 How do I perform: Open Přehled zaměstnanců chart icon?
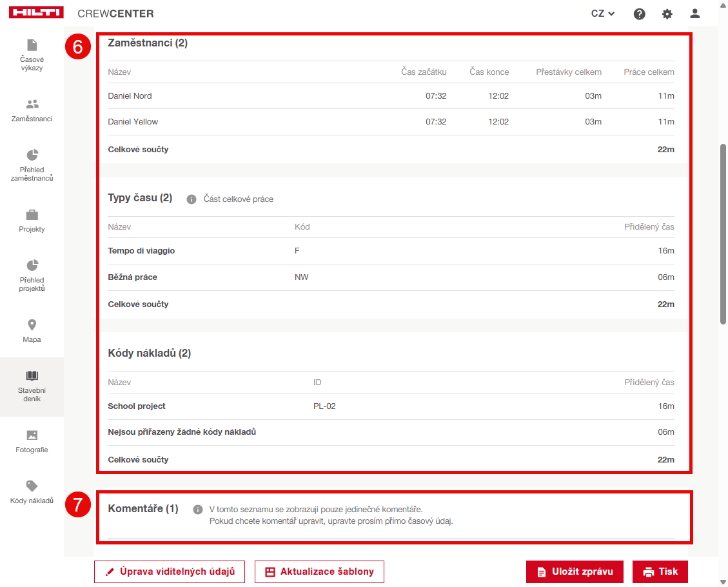coord(32,155)
